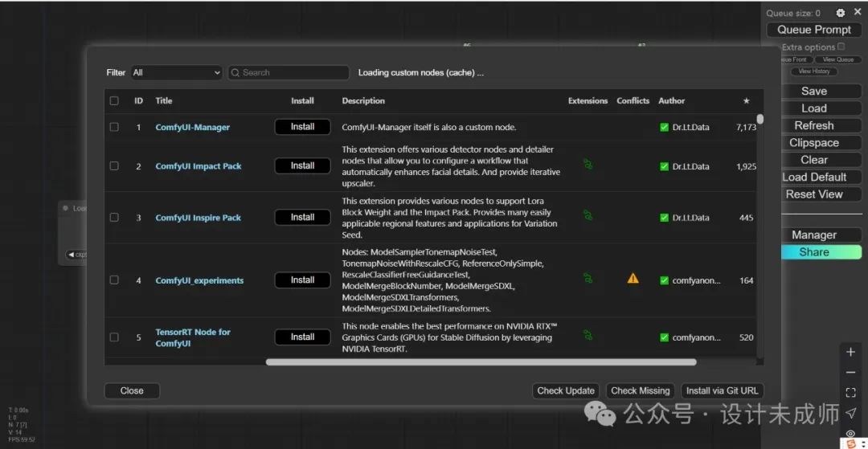Viewport: 868px width, 449px height.
Task: Click the navigation arrow icon
Action: 851,413
